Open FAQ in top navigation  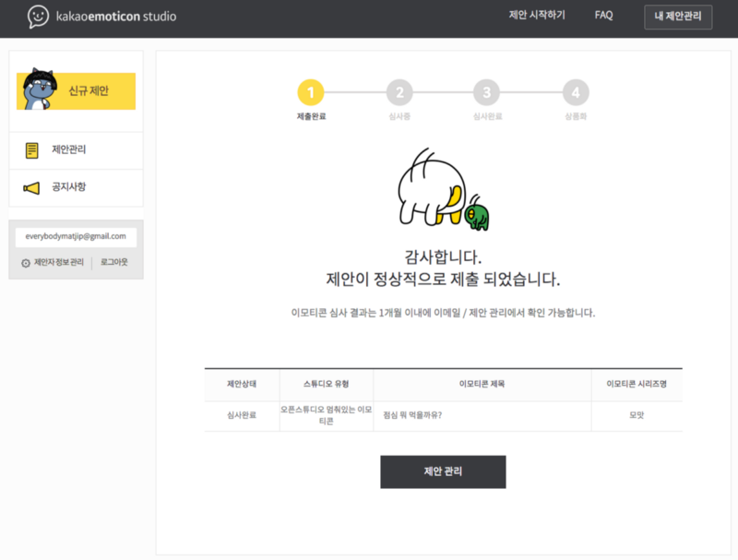(x=603, y=15)
